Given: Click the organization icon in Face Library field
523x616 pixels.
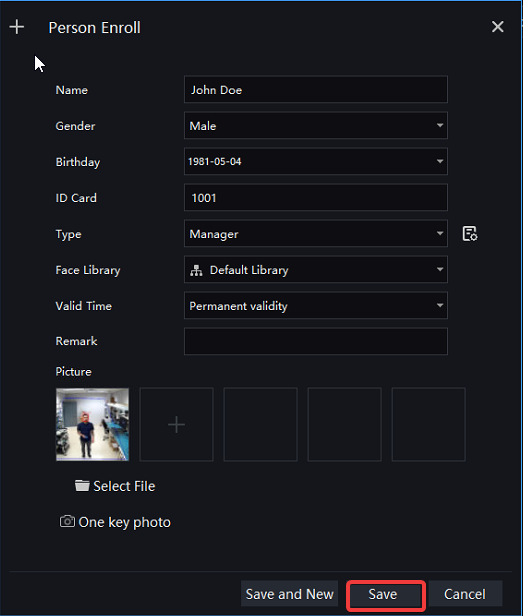Looking at the screenshot, I should 196,270.
